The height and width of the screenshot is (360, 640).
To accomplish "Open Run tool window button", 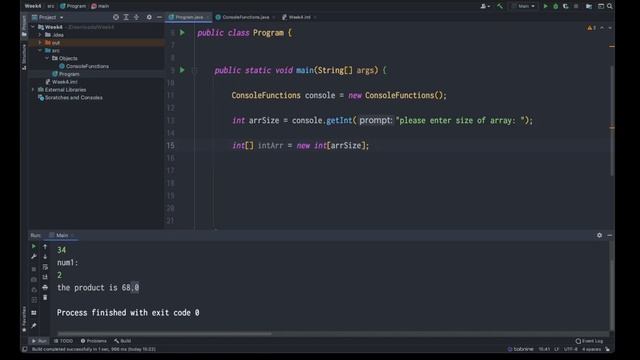I will point(39,341).
